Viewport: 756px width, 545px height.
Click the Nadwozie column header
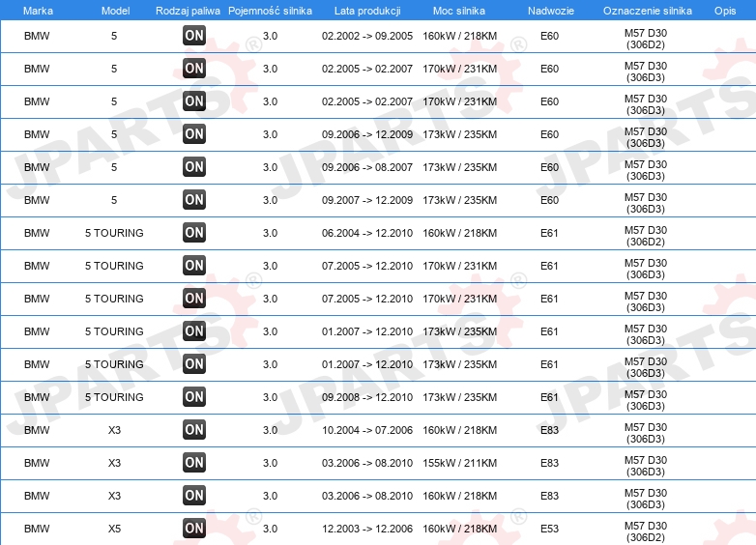551,11
